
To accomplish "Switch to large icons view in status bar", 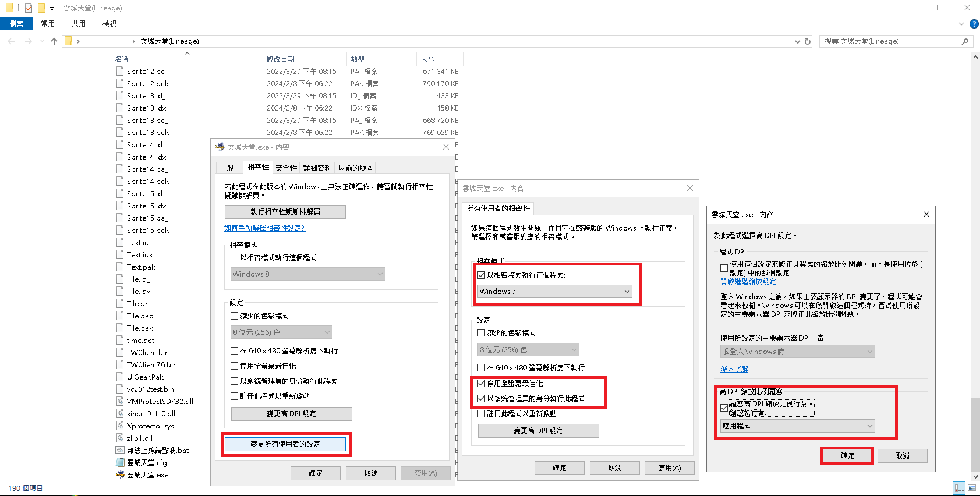I will (971, 488).
